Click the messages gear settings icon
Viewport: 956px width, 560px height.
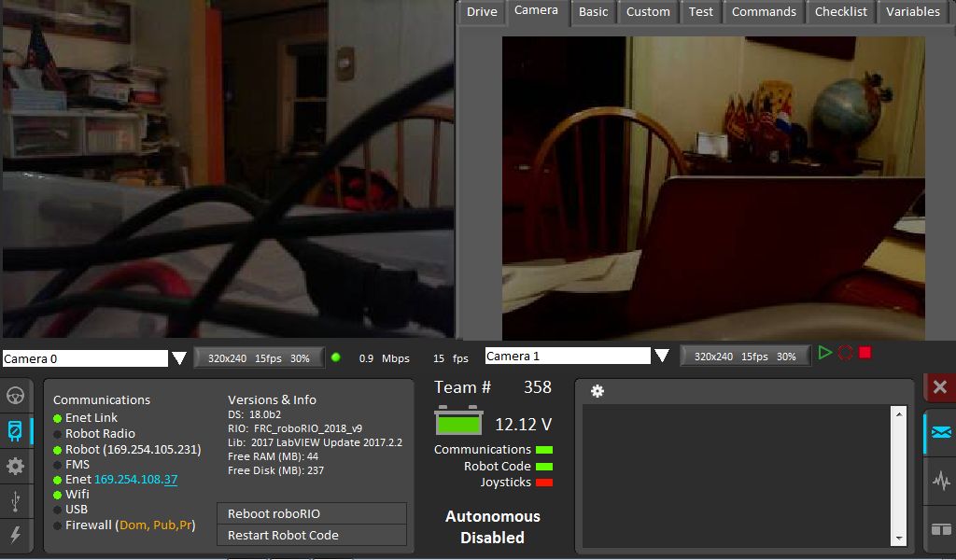tap(597, 391)
